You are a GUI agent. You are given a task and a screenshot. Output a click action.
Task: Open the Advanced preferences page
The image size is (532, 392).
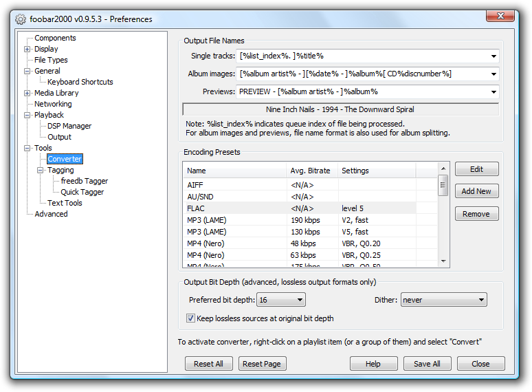[x=51, y=214]
